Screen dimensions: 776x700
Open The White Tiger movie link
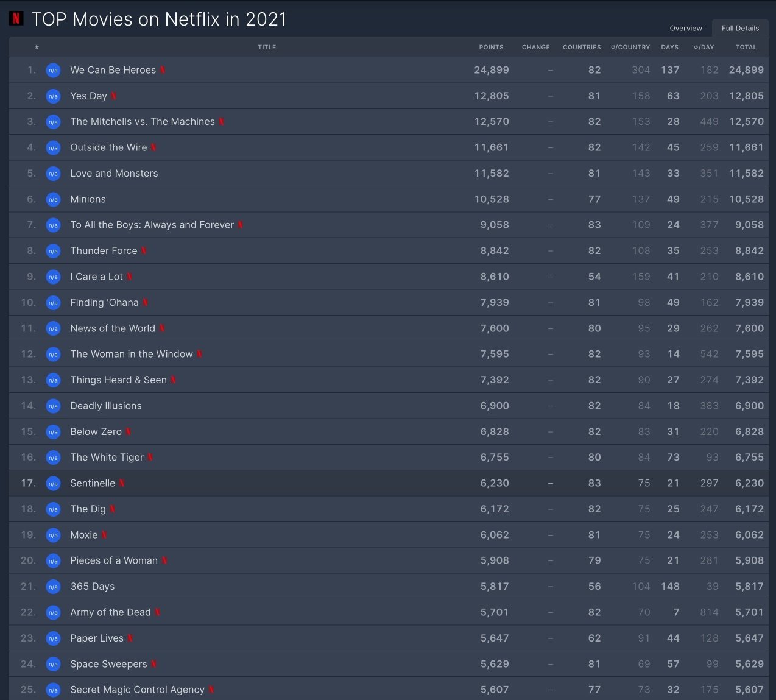click(107, 458)
